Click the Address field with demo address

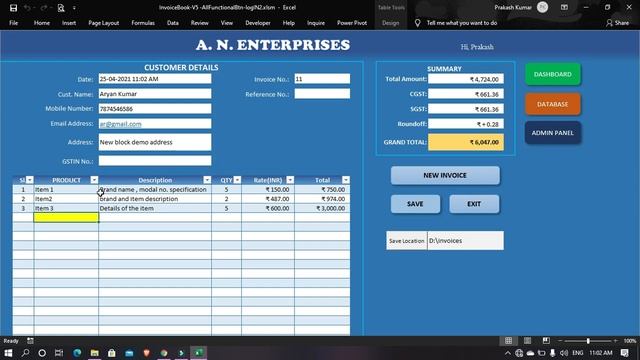pyautogui.click(x=155, y=142)
